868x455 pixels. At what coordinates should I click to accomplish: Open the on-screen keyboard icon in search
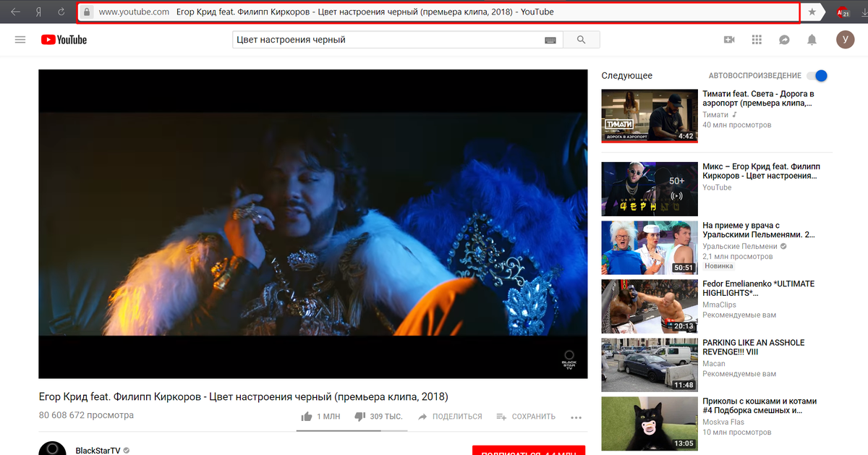(x=550, y=40)
